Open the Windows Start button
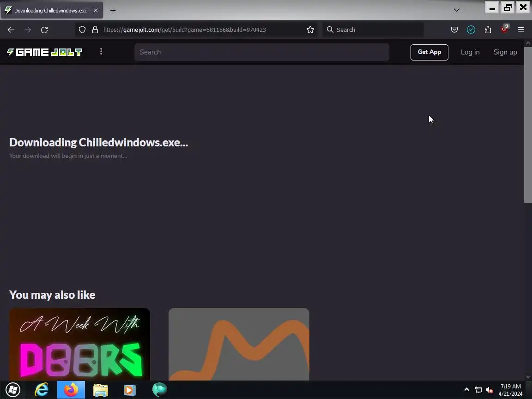The height and width of the screenshot is (399, 532). (x=13, y=389)
